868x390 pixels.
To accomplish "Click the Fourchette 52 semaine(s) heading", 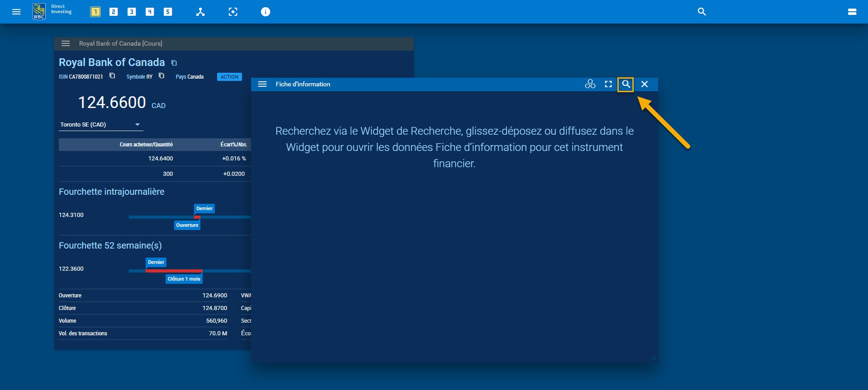I will coord(110,245).
